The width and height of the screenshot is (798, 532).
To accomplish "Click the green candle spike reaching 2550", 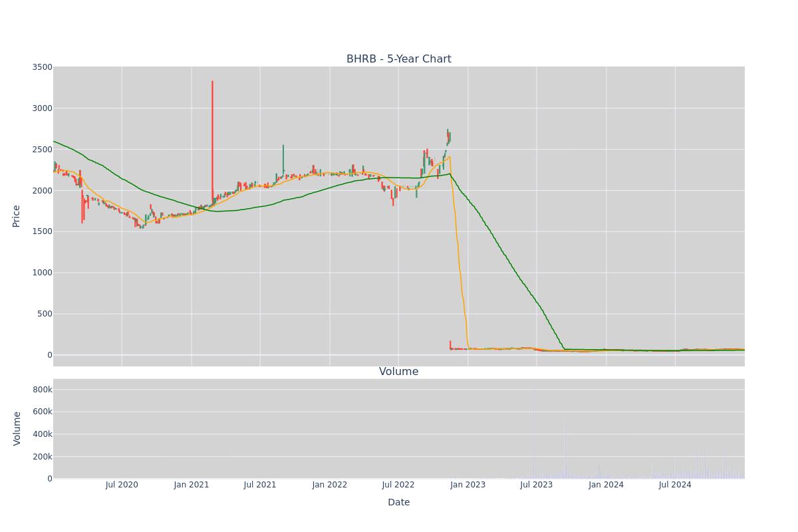I will 283,160.
